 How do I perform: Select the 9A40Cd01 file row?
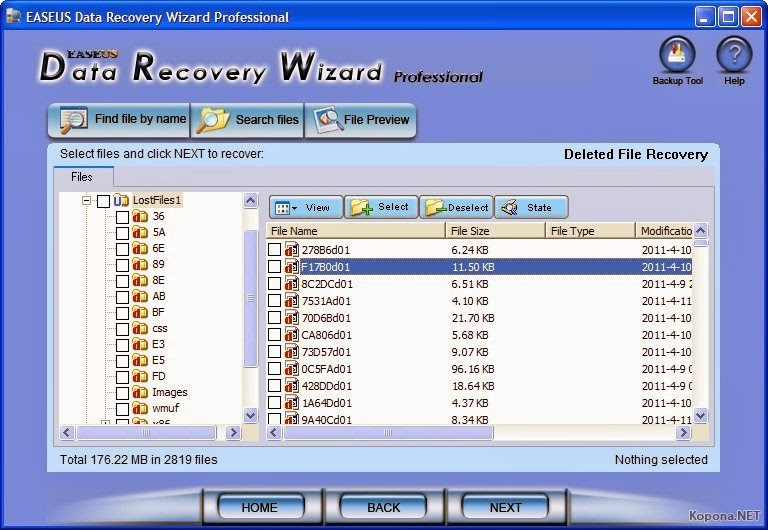click(x=480, y=419)
